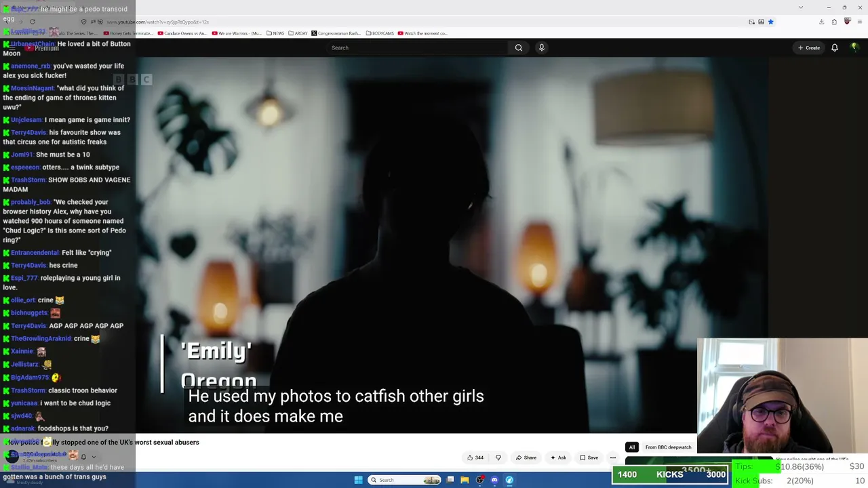Viewport: 868px width, 488px height.
Task: Click chat username MoesinNagant
Action: point(33,88)
